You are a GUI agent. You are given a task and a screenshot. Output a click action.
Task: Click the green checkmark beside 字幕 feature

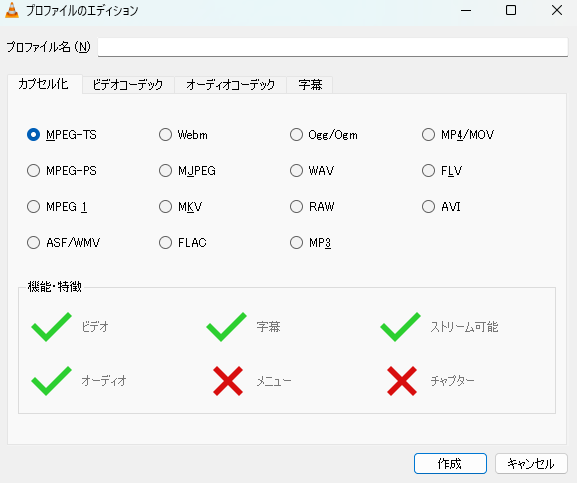coord(226,327)
